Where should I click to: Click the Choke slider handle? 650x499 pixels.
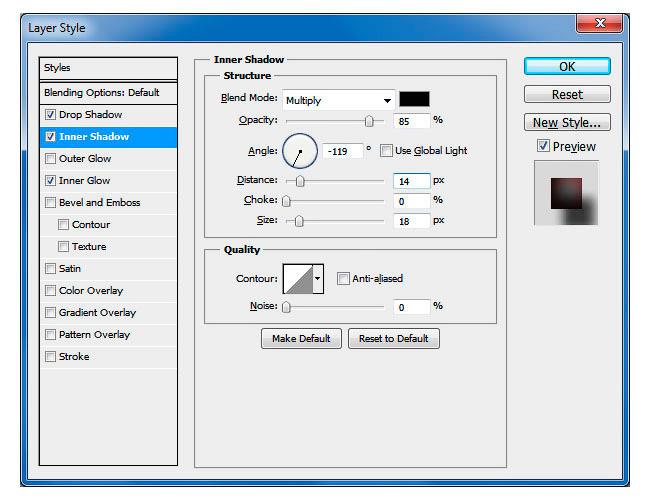click(x=286, y=201)
